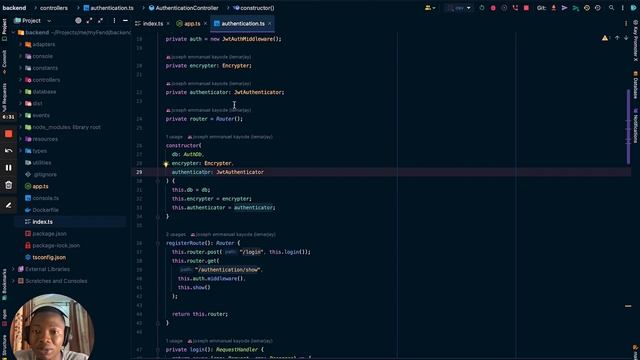Open the Project view dropdown
Image resolution: width=640 pixels, height=360 pixels.
tap(32, 20)
